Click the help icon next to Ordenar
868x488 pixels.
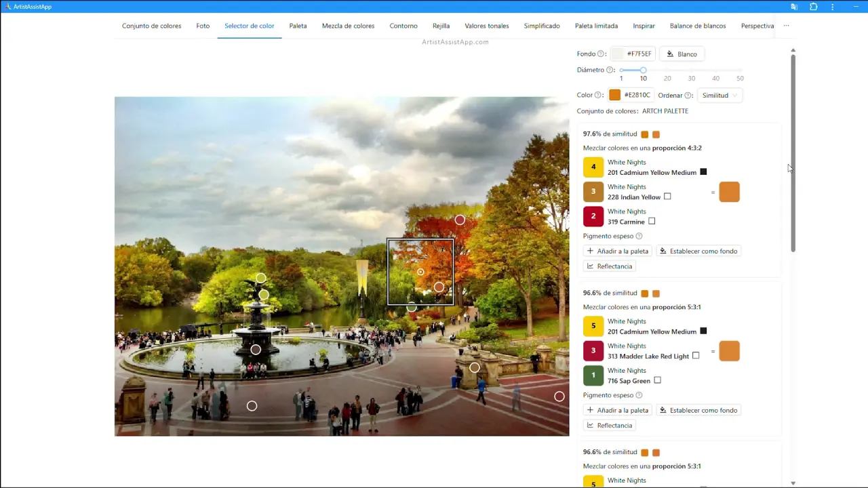688,96
